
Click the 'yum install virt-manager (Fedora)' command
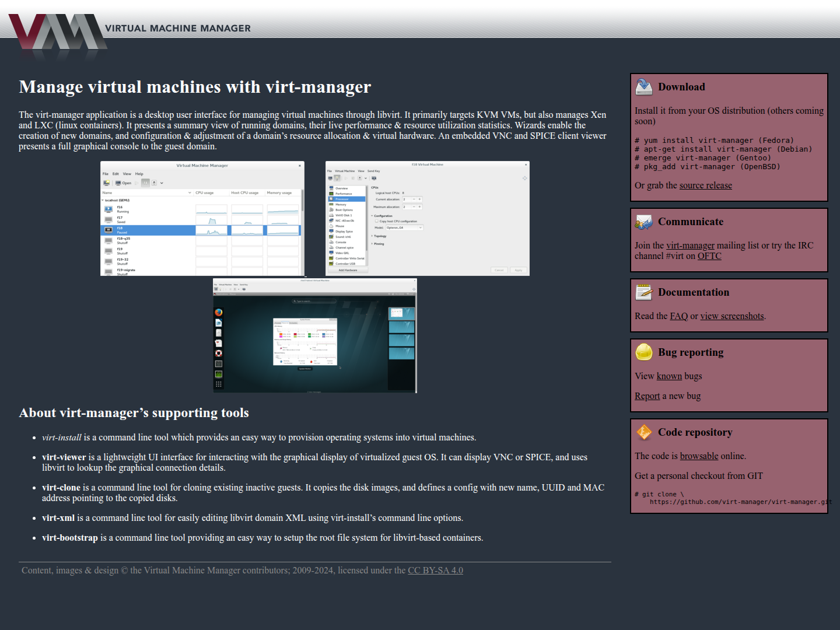pos(714,141)
